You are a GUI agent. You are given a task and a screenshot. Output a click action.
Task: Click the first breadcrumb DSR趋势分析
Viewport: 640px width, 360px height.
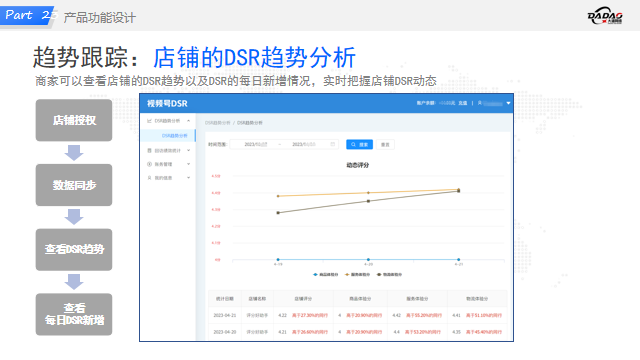[x=218, y=123]
